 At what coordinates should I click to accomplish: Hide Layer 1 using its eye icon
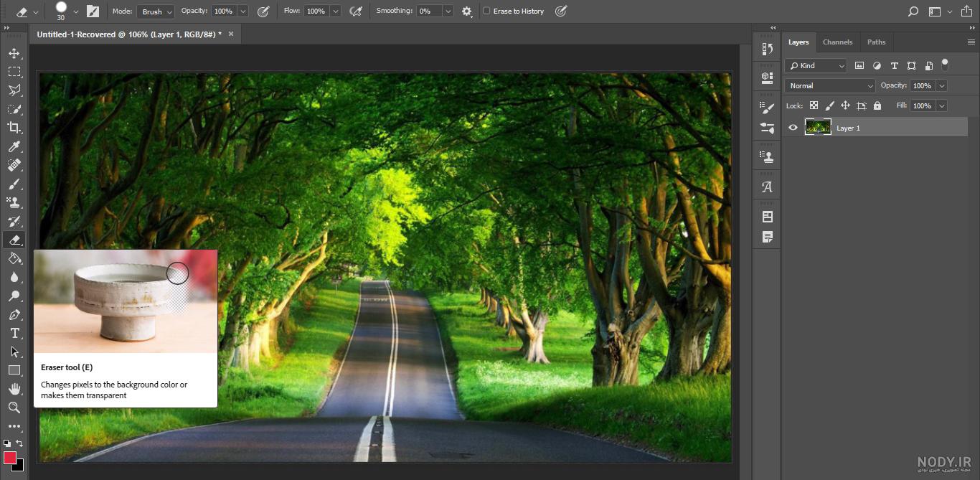[793, 128]
